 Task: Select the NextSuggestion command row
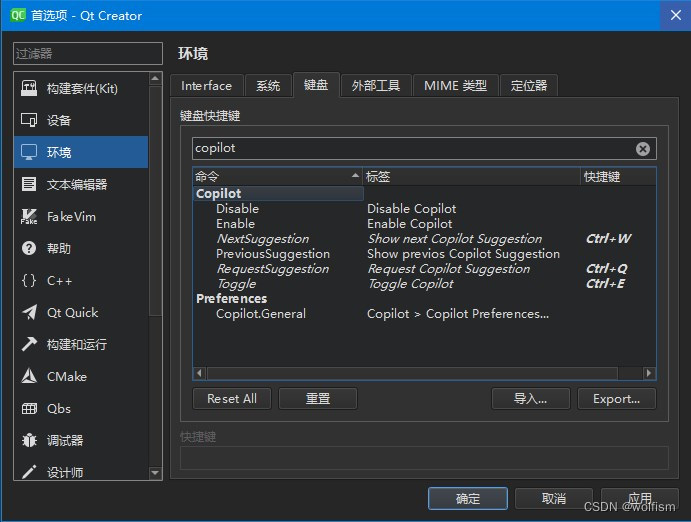point(424,239)
